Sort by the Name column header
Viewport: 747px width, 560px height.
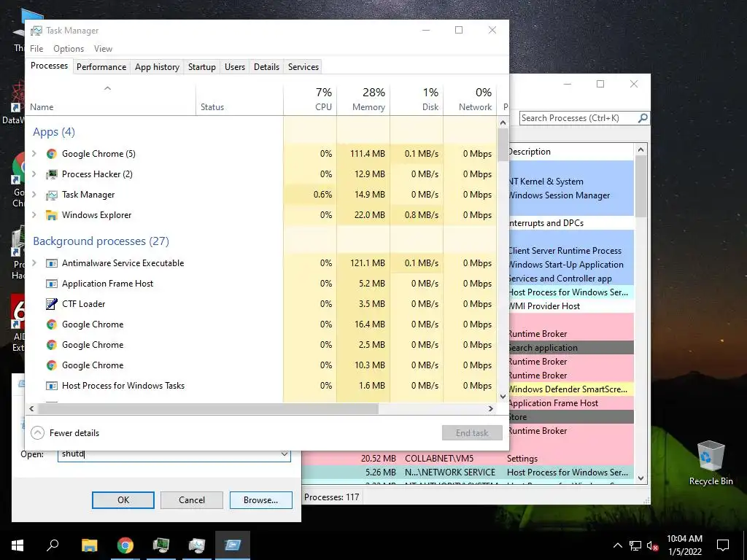[x=111, y=100]
